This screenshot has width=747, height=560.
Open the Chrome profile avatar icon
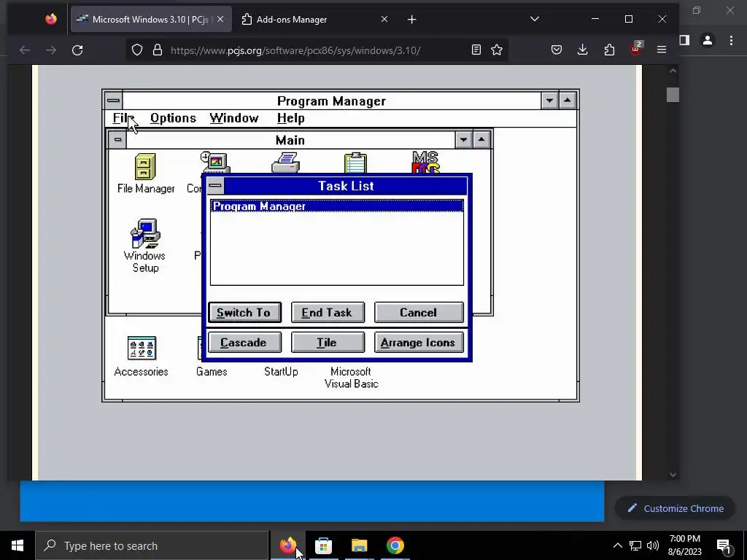(x=708, y=41)
